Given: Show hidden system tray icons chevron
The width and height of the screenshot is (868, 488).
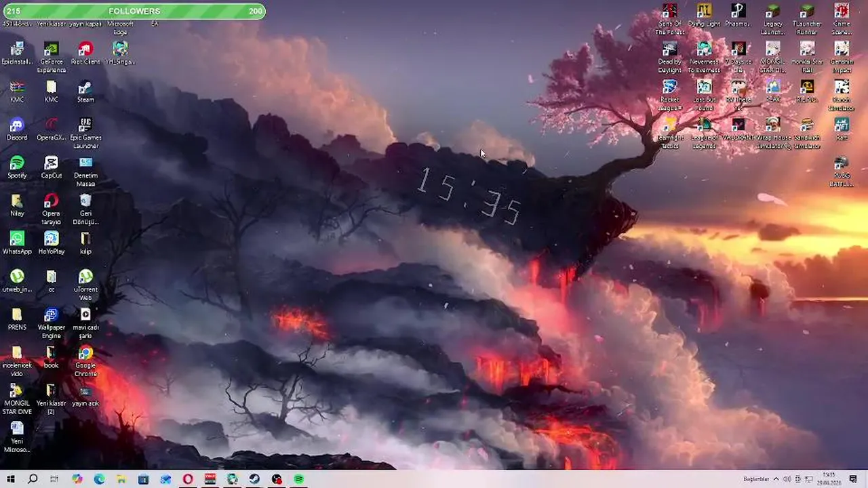Looking at the screenshot, I should tap(776, 479).
